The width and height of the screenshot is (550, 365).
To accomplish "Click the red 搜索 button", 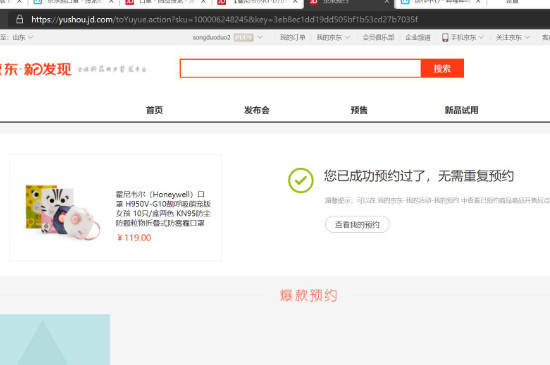I will 442,68.
